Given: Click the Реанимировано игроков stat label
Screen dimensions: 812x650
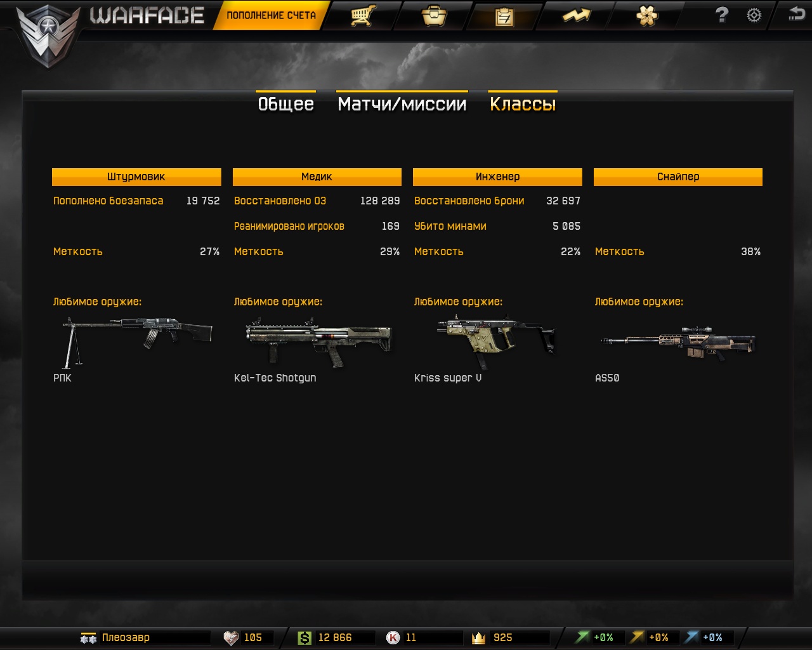Looking at the screenshot, I should tap(289, 226).
